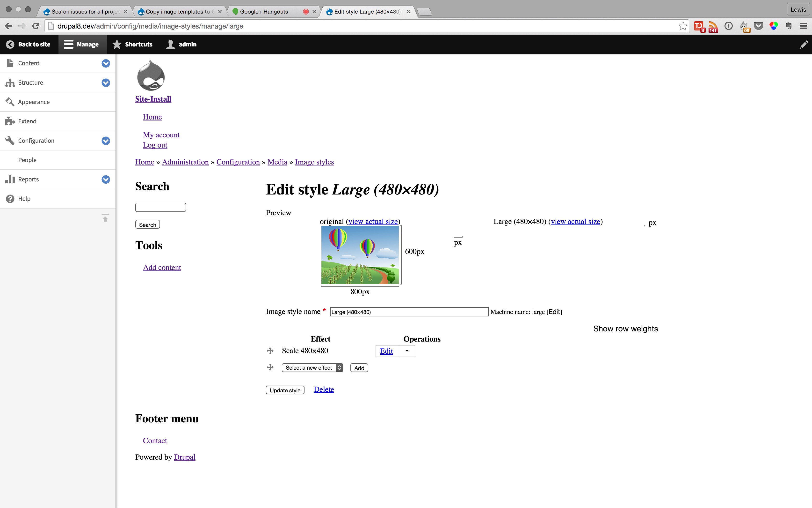Click the Image style name input field
This screenshot has height=508, width=812.
pos(409,312)
